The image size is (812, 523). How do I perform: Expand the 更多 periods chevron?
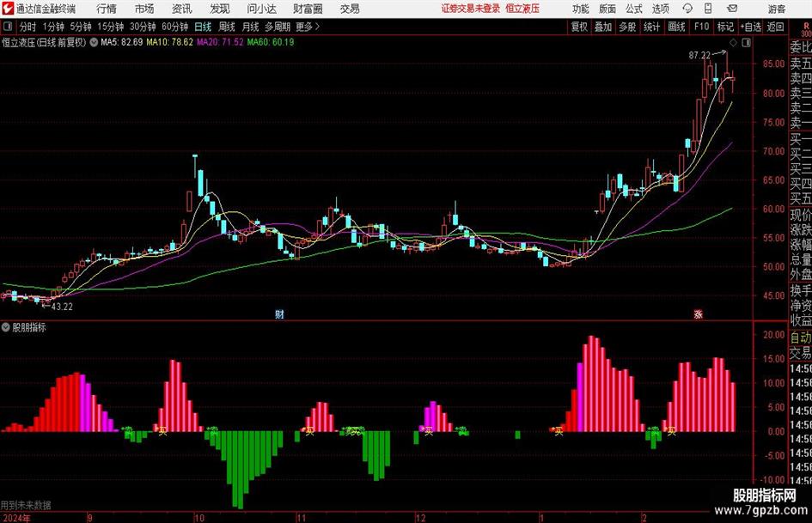pyautogui.click(x=308, y=27)
